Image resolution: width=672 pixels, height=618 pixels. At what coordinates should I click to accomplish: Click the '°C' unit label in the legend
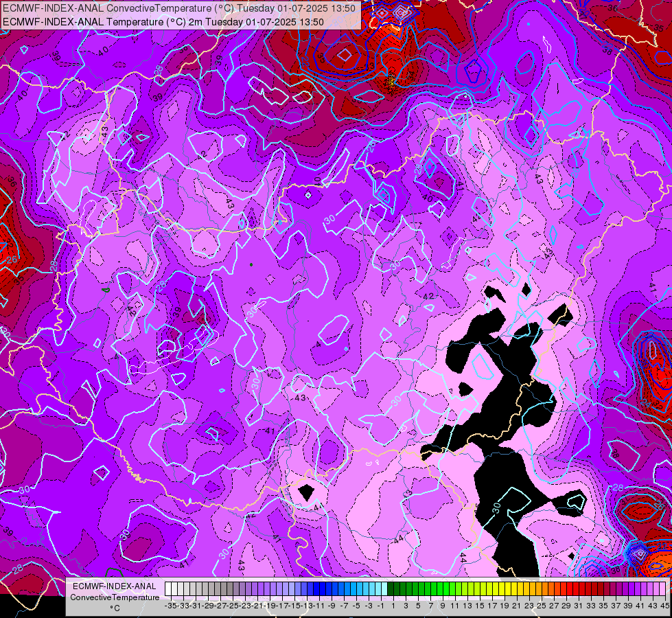[115, 608]
